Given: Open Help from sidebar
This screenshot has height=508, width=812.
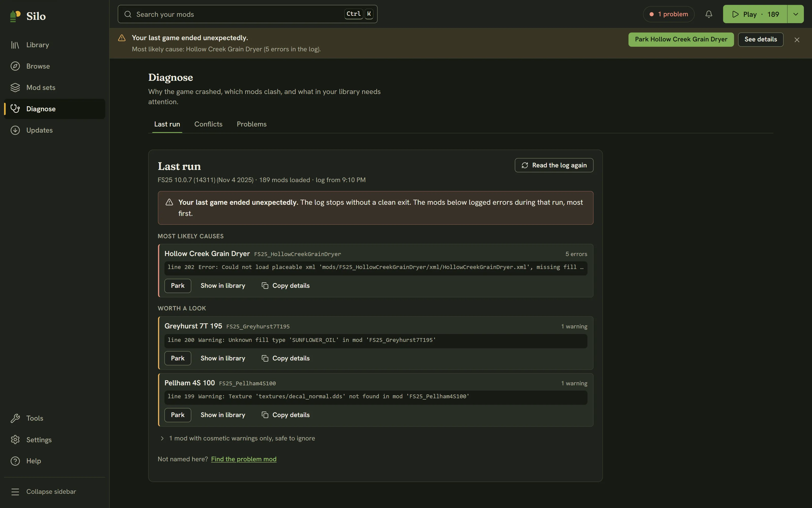Looking at the screenshot, I should 54,461.
